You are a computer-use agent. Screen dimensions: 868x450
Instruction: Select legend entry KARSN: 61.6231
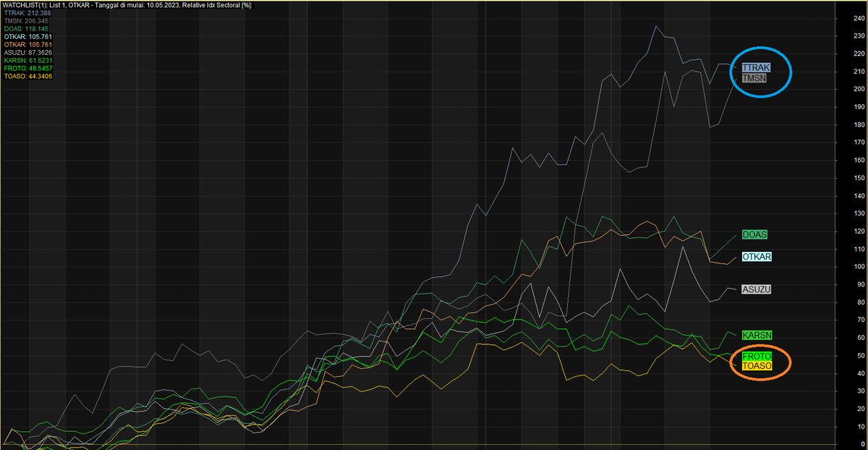(x=27, y=61)
